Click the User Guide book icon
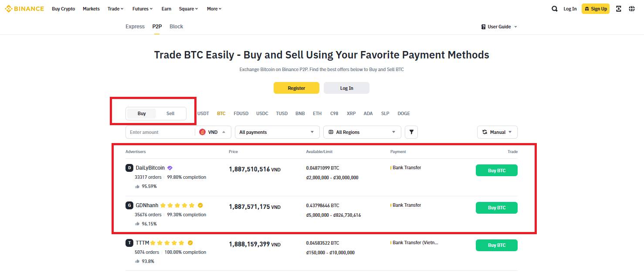The image size is (644, 273). click(483, 27)
